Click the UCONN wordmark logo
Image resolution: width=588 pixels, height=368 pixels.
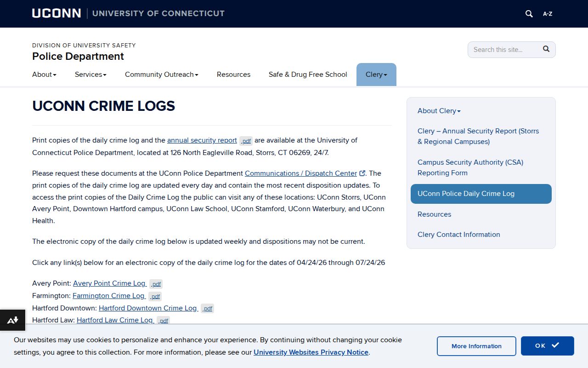click(57, 13)
